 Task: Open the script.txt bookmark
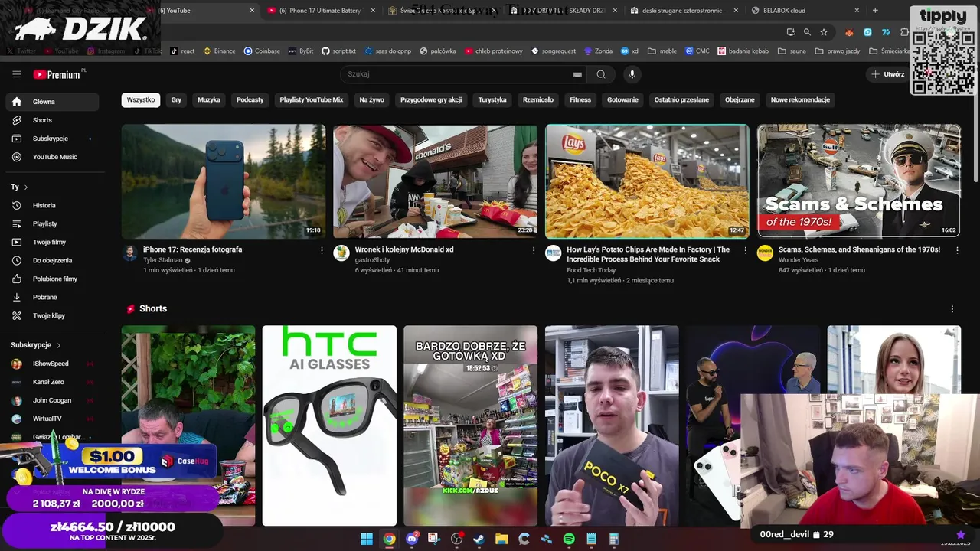[x=338, y=51]
